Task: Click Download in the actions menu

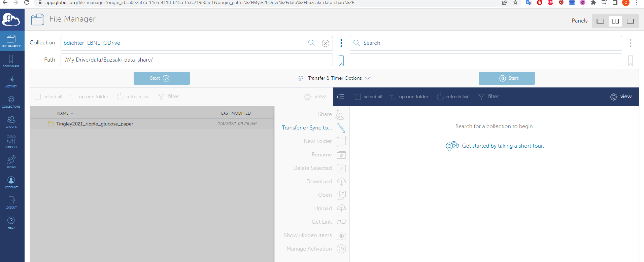Action: coord(326,182)
